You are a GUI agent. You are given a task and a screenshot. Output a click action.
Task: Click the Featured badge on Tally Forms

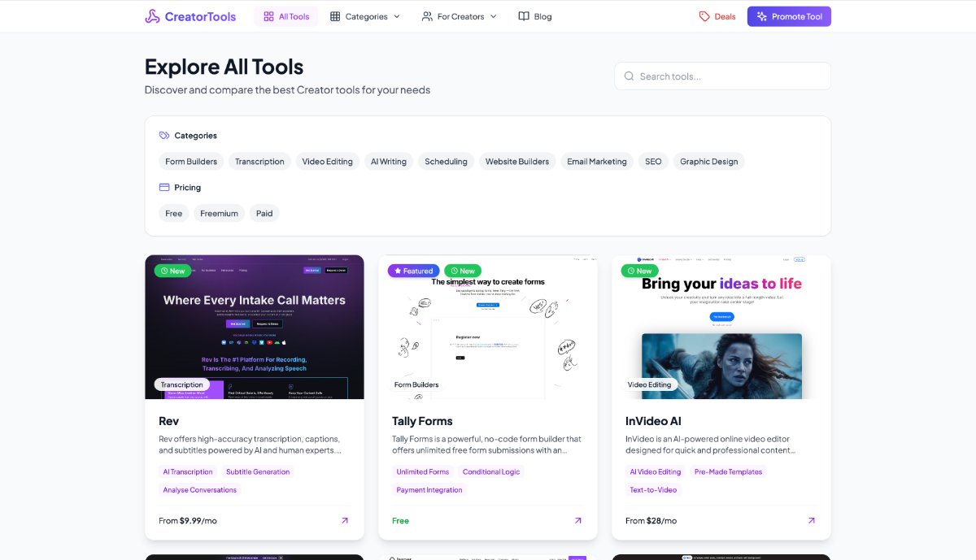[x=414, y=271]
